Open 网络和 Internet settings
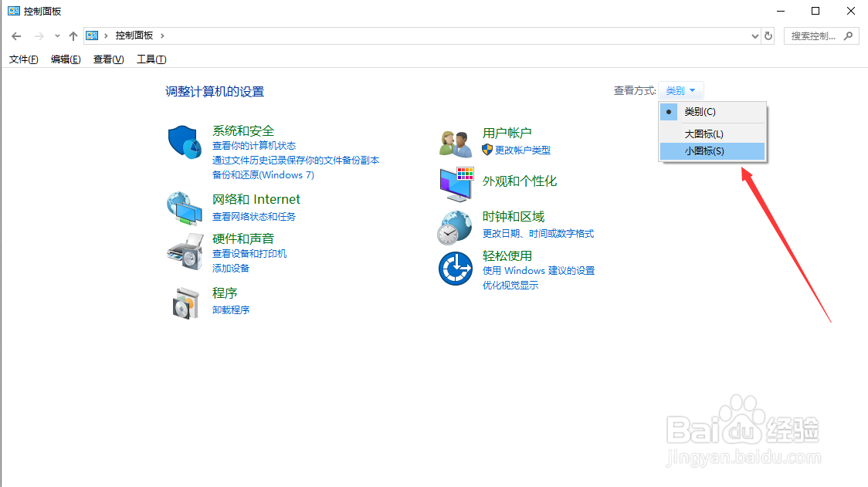Screen dimensions: 868x487 pyautogui.click(x=256, y=198)
